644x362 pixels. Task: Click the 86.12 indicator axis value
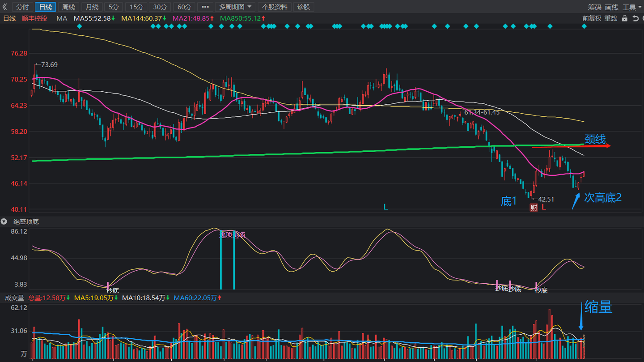coord(19,231)
